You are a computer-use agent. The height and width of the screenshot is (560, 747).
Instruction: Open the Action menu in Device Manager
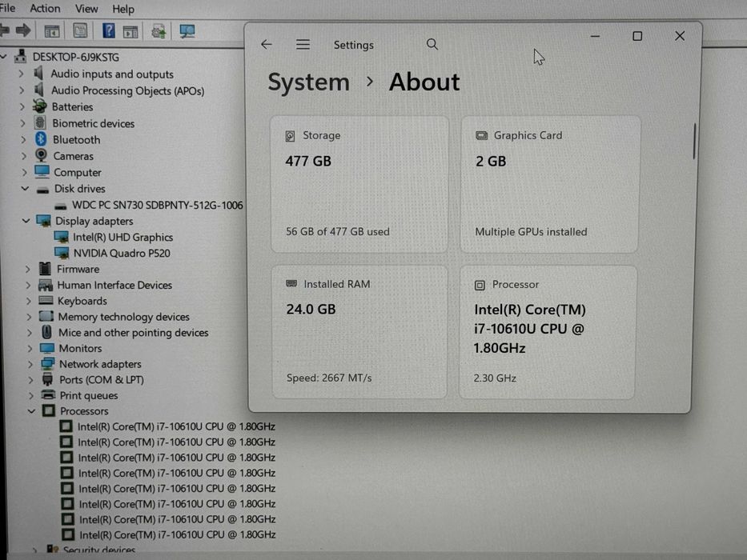click(46, 9)
